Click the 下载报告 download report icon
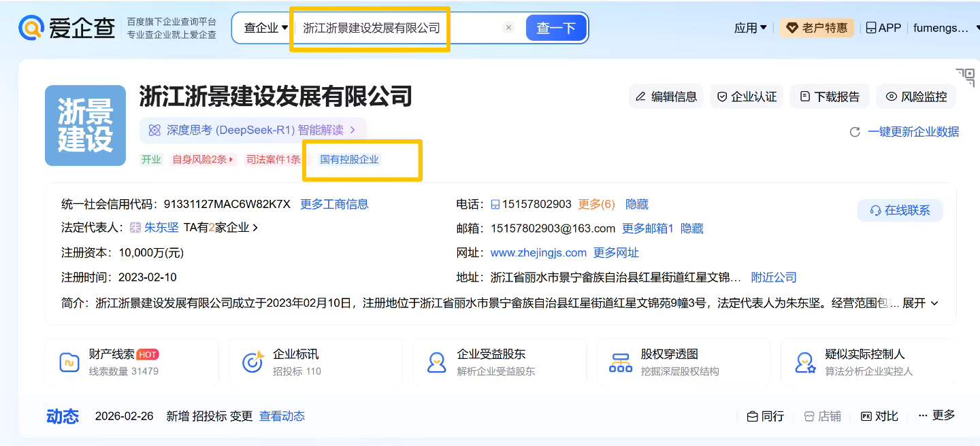This screenshot has width=980, height=446. point(805,96)
